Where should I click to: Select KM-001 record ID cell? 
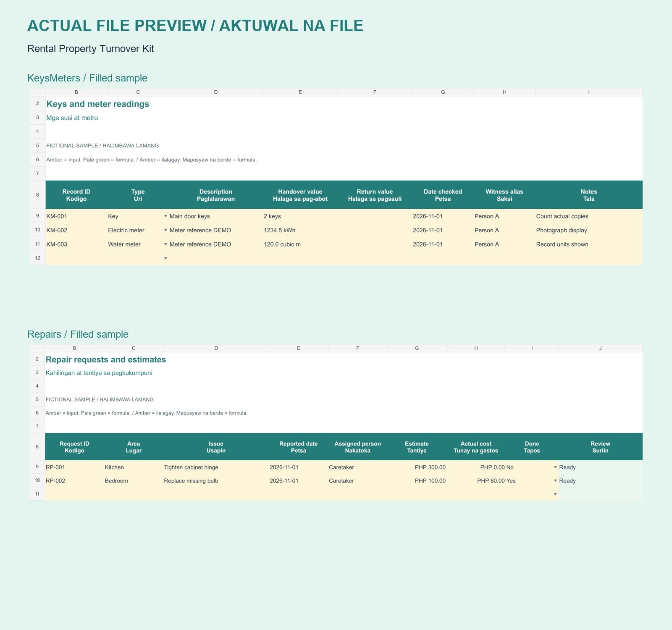click(76, 216)
